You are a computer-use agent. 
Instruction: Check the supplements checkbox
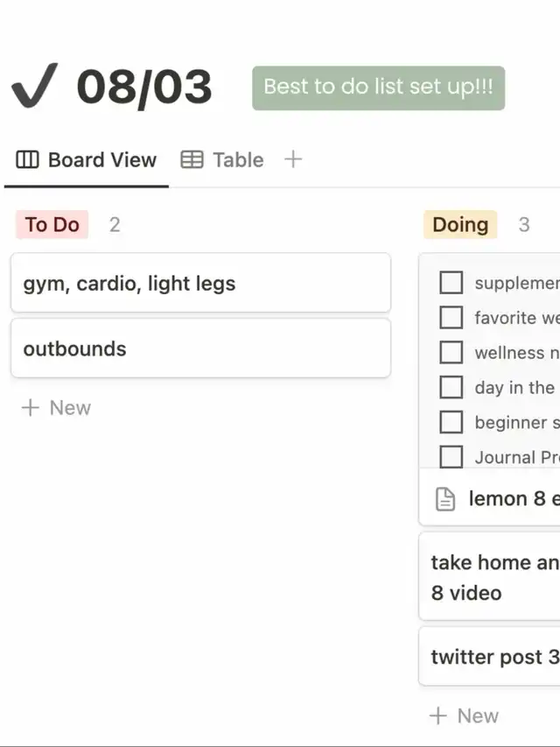[451, 283]
